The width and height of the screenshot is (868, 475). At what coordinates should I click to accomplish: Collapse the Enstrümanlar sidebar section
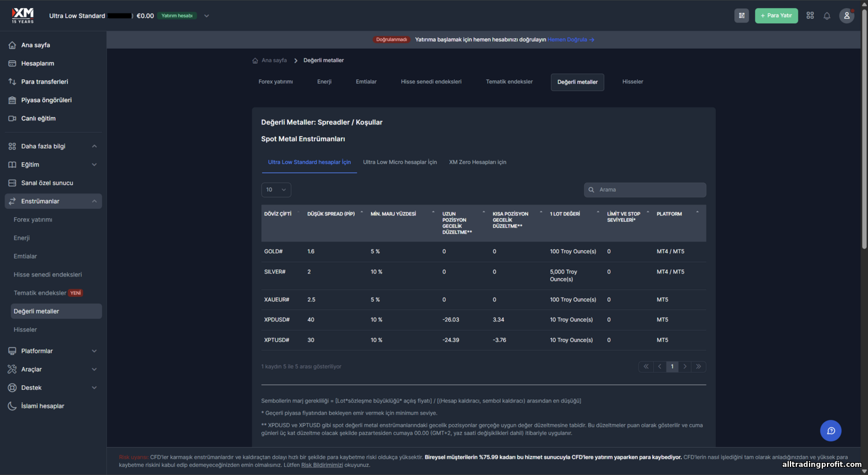tap(53, 201)
